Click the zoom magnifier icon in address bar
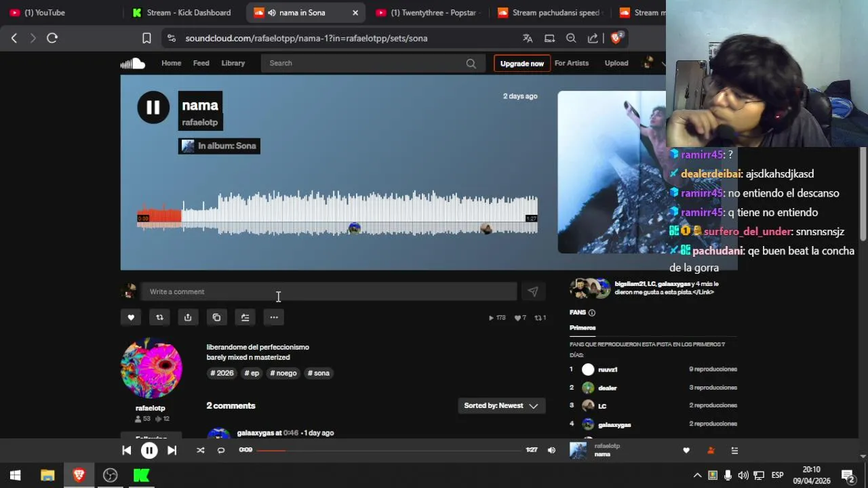Screen dimensions: 868x488 point(571,38)
